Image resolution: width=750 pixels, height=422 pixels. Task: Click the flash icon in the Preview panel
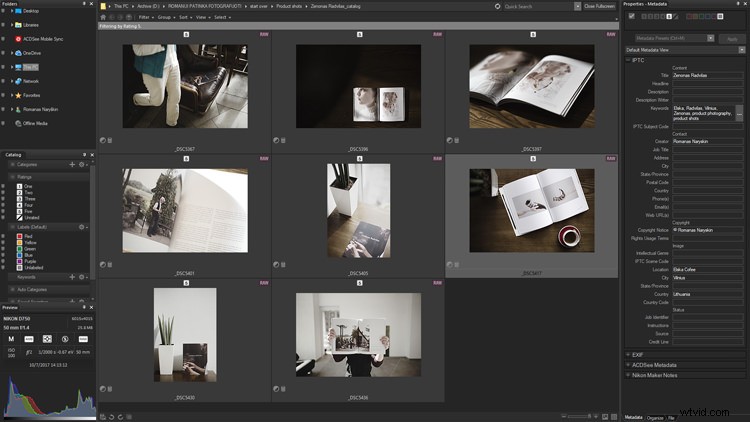[65, 339]
